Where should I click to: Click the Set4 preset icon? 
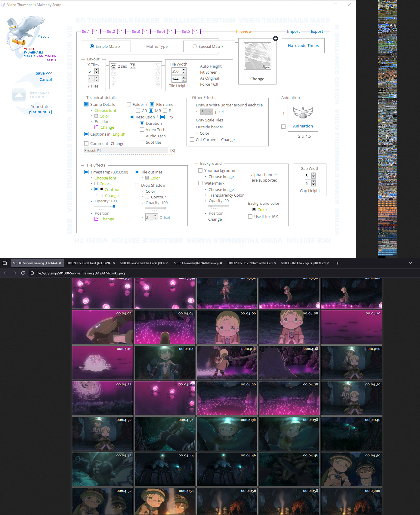[171, 31]
